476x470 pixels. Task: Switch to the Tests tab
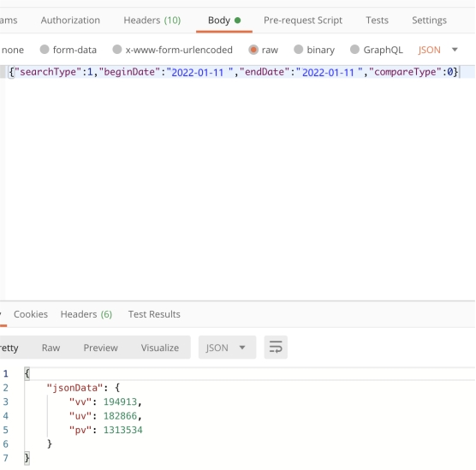[377, 21]
